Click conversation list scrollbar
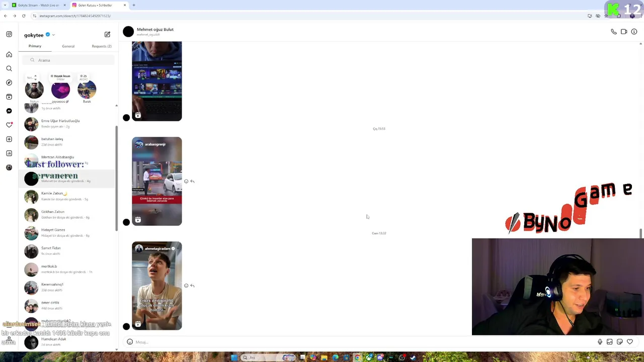The height and width of the screenshot is (362, 644). coord(117,178)
